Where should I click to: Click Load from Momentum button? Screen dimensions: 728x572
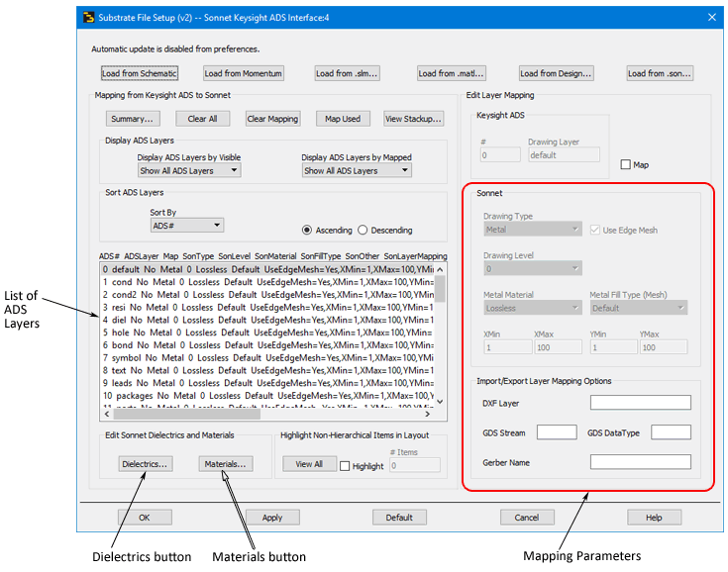point(244,73)
